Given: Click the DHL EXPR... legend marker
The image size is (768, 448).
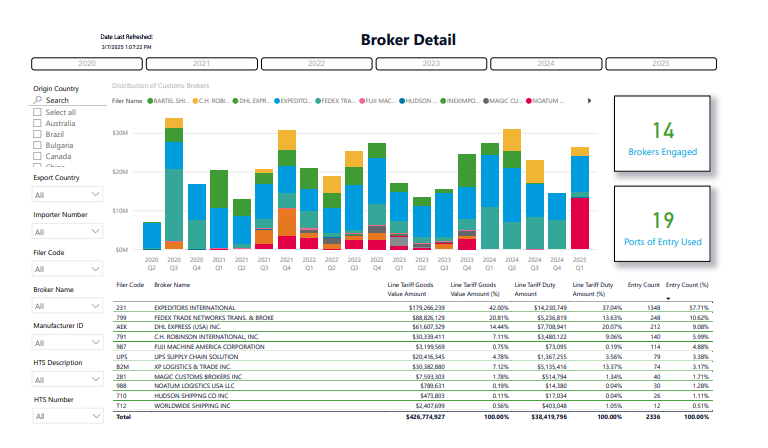Looking at the screenshot, I should coord(238,100).
